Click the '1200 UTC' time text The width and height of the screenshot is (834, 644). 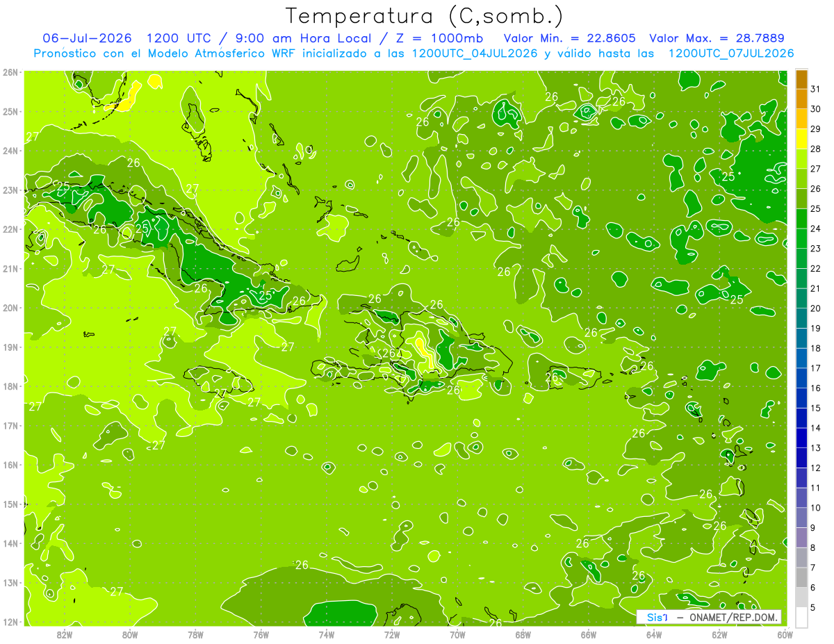pyautogui.click(x=179, y=38)
